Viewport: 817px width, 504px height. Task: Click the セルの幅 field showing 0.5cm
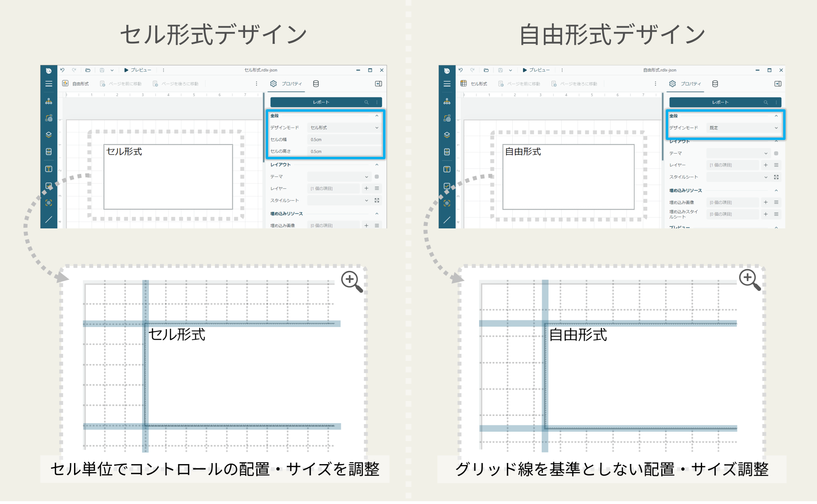344,140
